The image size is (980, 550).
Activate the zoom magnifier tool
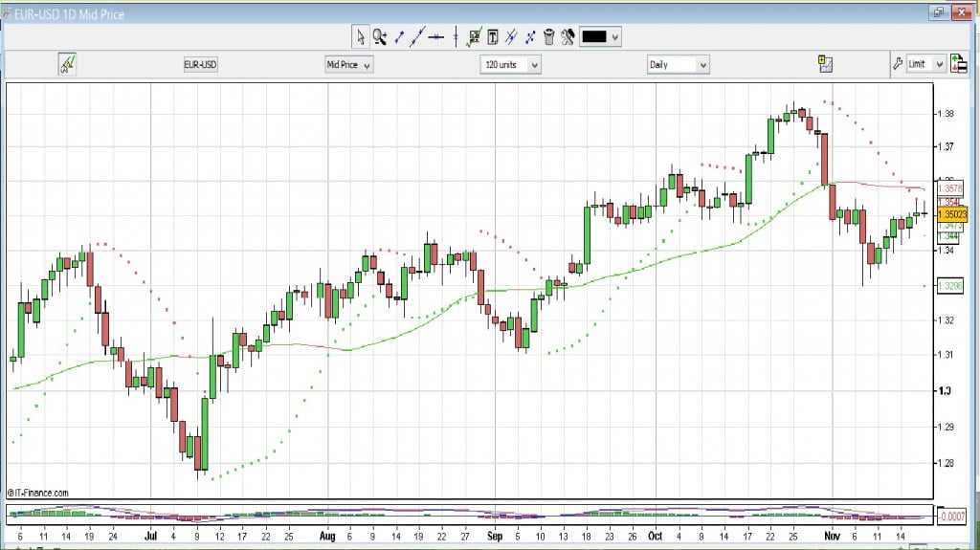pyautogui.click(x=379, y=37)
